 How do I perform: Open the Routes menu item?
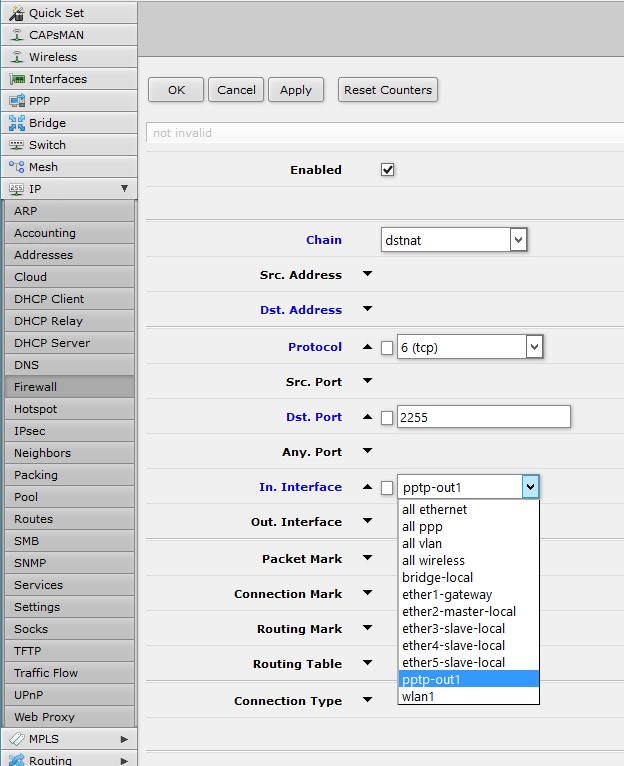(x=69, y=519)
